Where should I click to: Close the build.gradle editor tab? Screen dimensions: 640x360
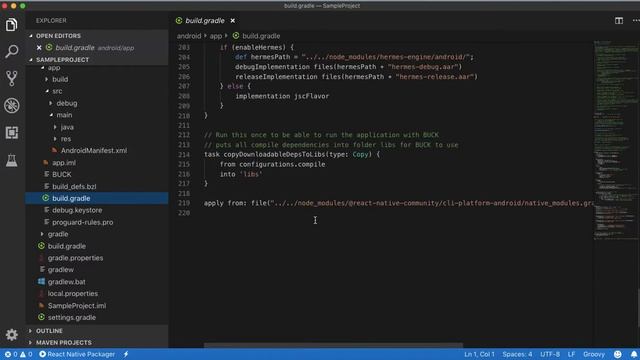point(233,20)
